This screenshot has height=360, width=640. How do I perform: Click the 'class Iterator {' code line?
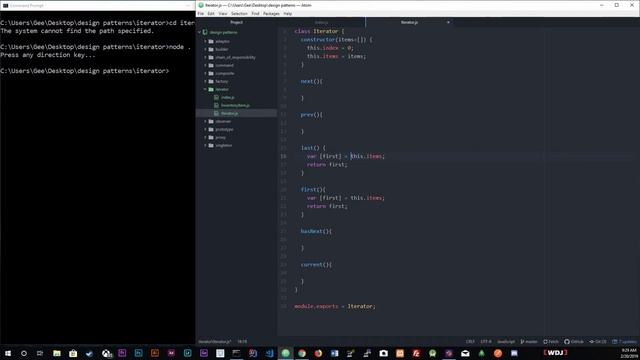pos(319,31)
